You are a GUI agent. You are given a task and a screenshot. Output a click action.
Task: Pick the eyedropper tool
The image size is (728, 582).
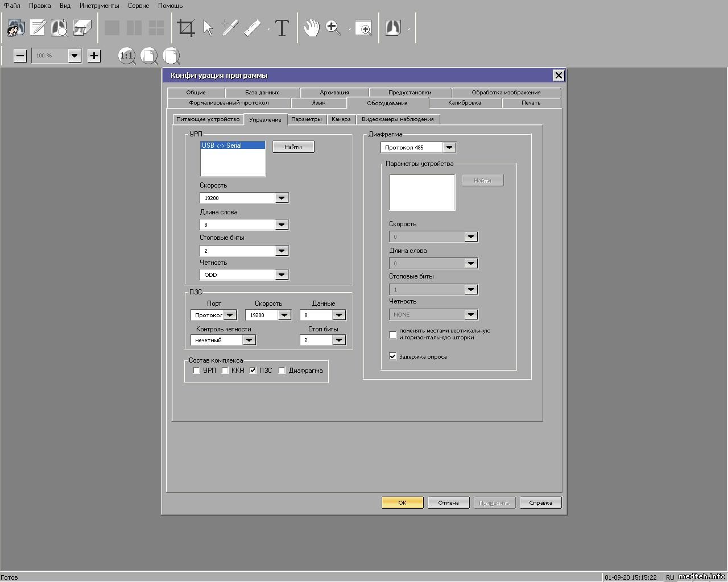pyautogui.click(x=229, y=27)
